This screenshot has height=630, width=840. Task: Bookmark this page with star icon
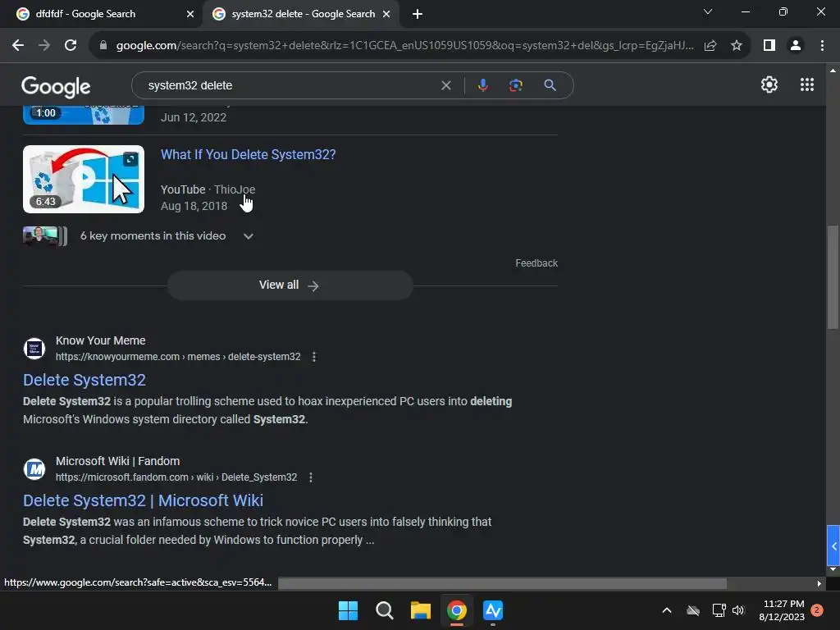coord(737,46)
